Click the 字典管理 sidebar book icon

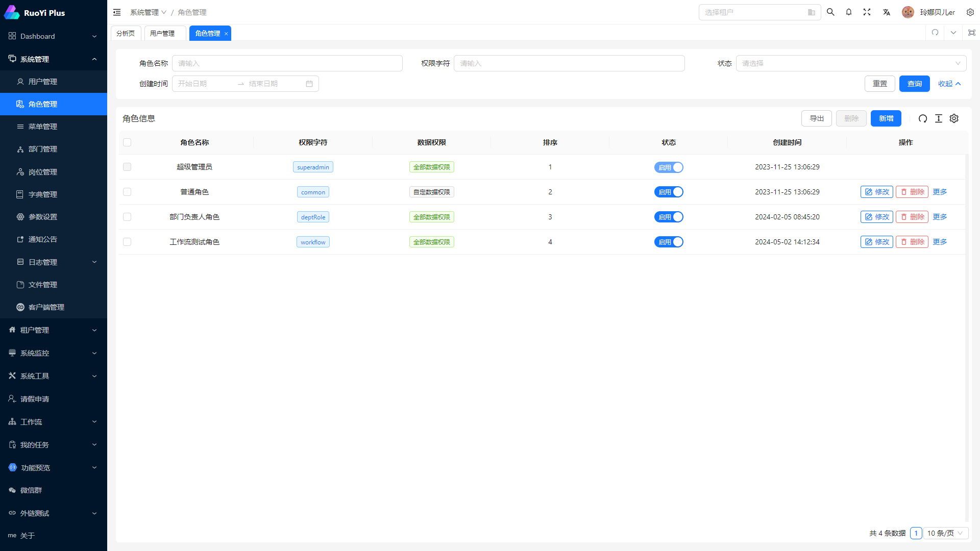(20, 194)
